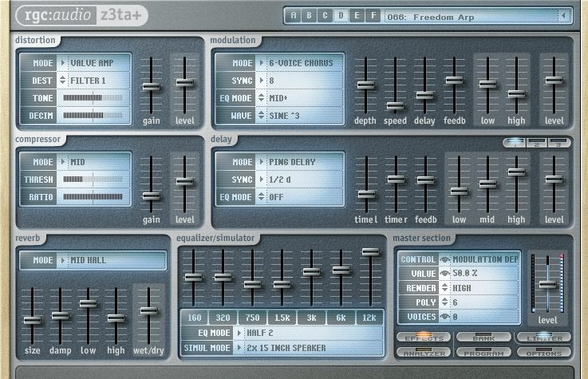The image size is (588, 379).
Task: Toggle the EFFECTS page button
Action: [424, 338]
